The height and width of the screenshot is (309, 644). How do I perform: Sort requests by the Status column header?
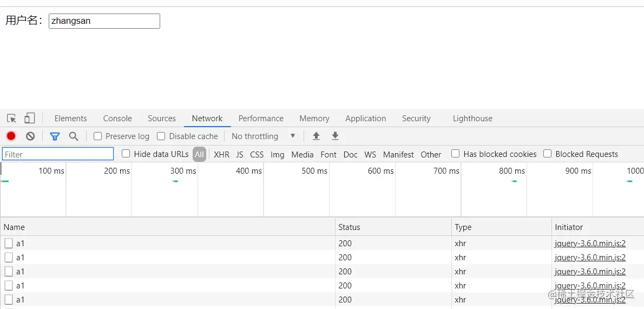coord(393,227)
